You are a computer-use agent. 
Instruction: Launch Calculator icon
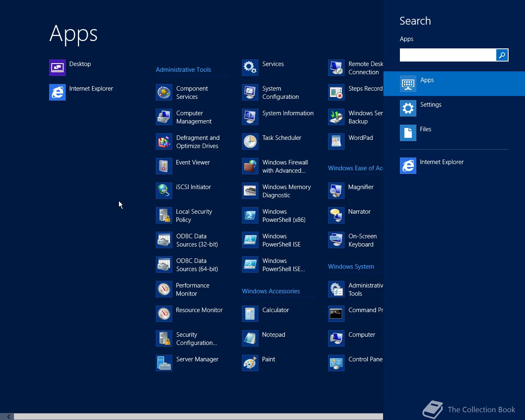tap(250, 314)
